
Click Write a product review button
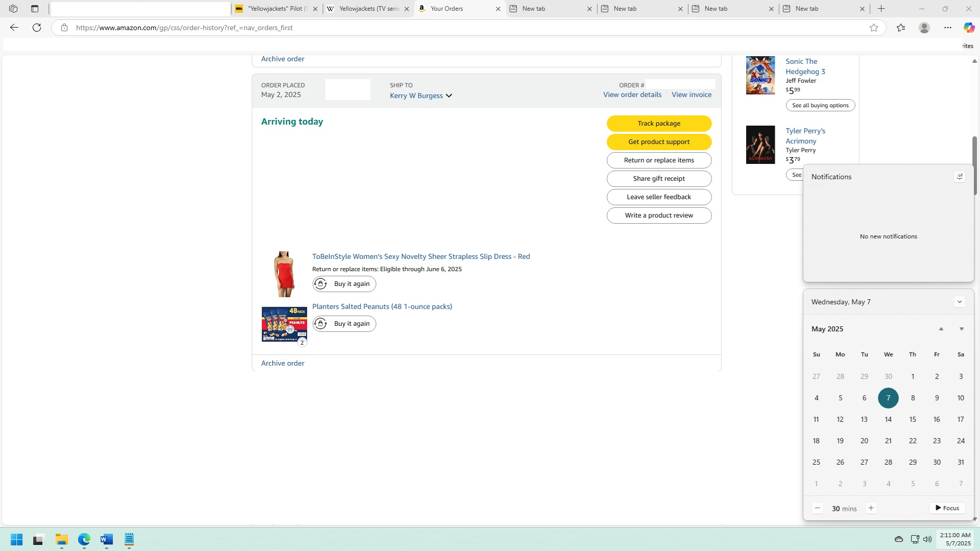[659, 215]
